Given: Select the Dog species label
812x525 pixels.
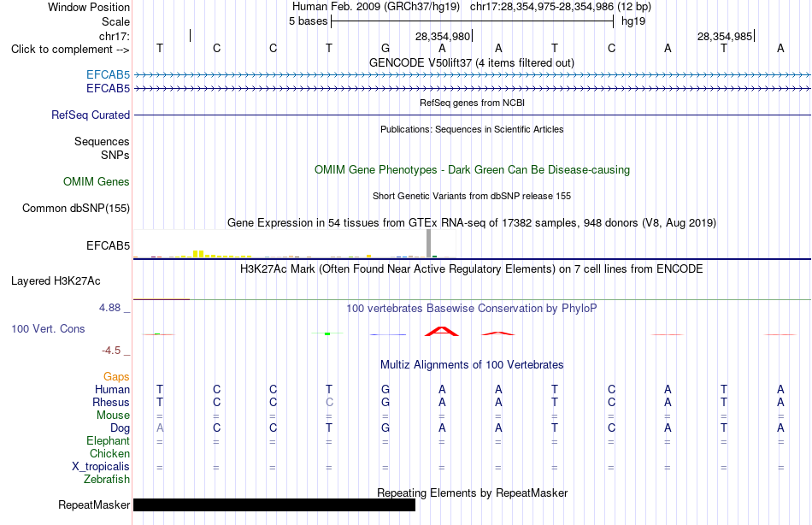Looking at the screenshot, I should coord(120,428).
